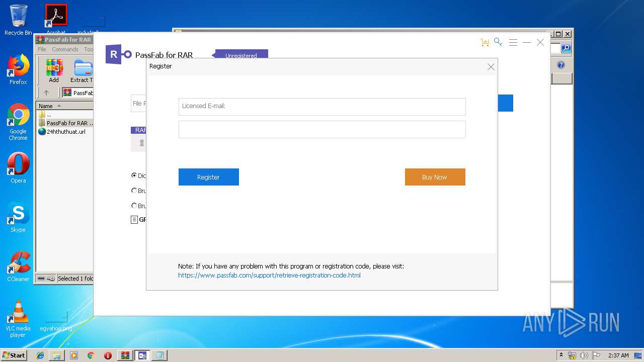Click the Unregistered status badge
This screenshot has width=644, height=362.
tap(242, 54)
